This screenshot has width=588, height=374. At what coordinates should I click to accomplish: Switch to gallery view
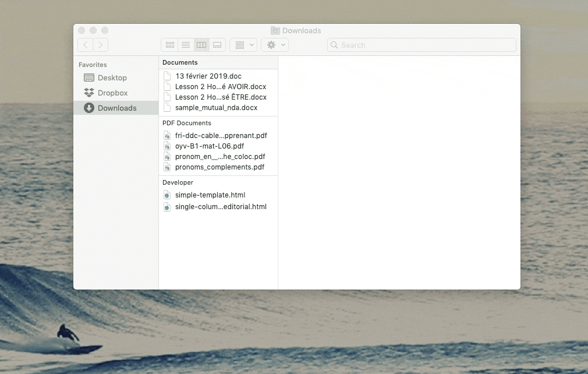217,45
